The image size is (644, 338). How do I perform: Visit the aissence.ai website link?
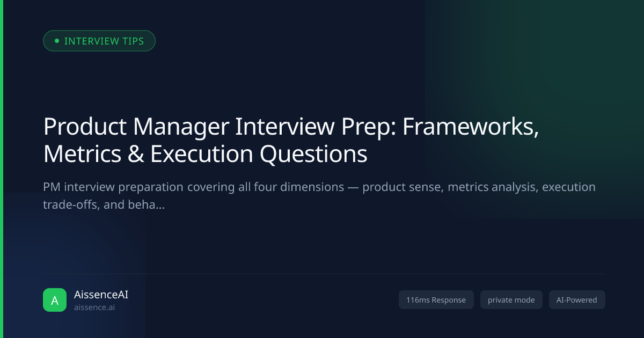click(94, 308)
